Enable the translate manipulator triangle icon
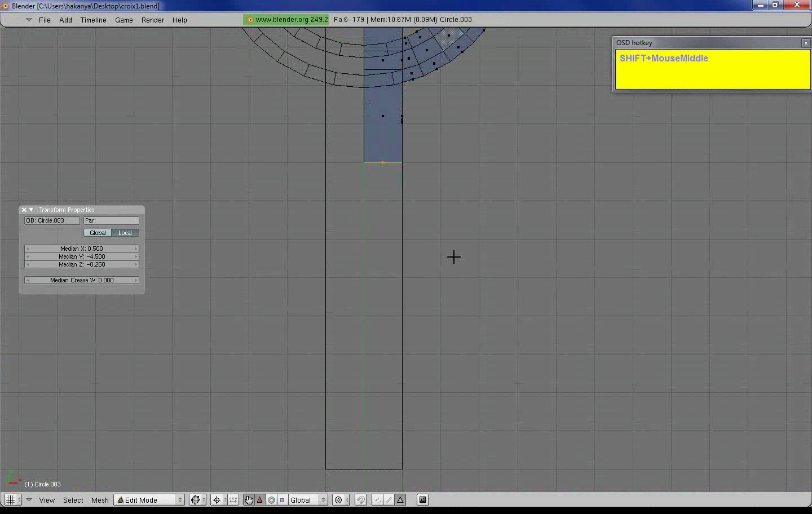The height and width of the screenshot is (514, 812). tap(260, 500)
